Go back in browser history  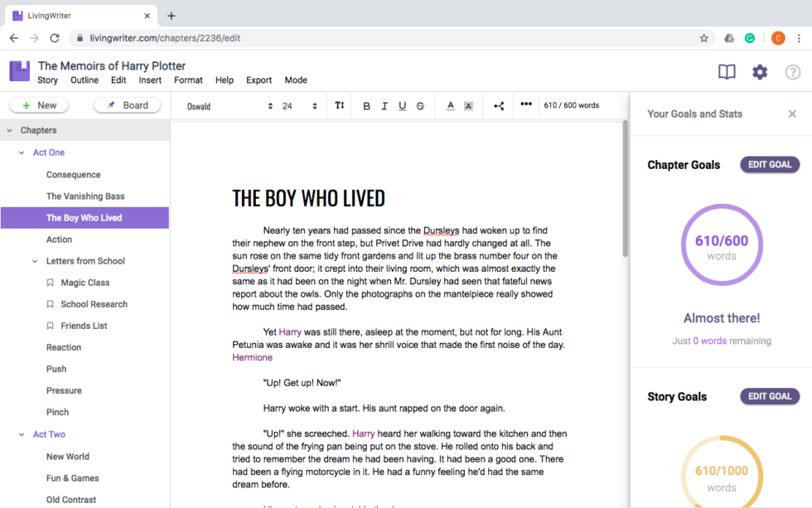point(14,38)
